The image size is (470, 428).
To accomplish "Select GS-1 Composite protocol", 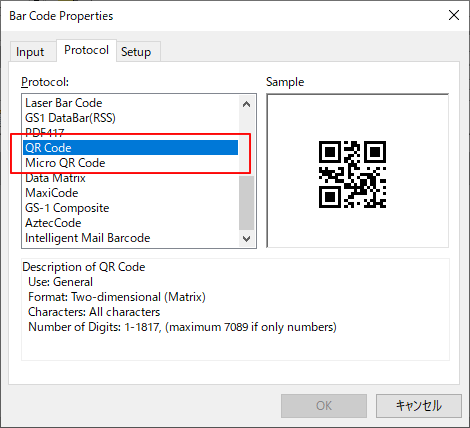I will pos(131,208).
